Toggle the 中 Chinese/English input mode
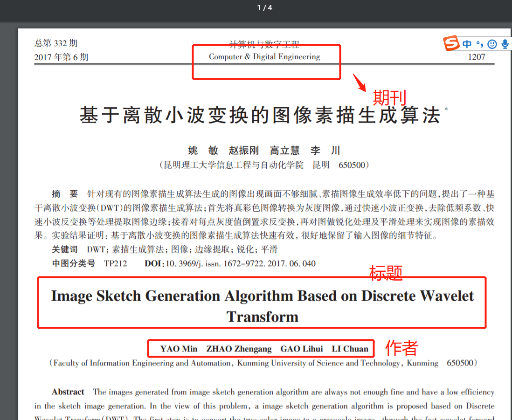Screen dimensions: 512x420 [x=467, y=44]
